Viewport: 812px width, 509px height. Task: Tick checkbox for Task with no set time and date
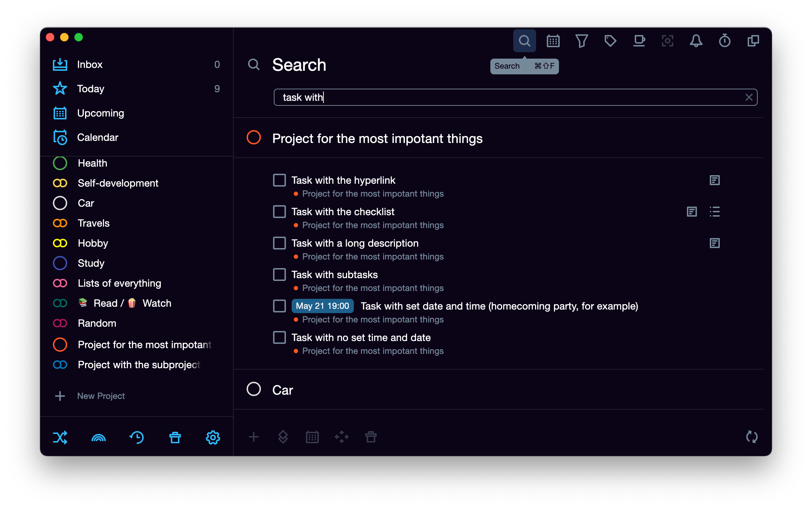point(279,337)
